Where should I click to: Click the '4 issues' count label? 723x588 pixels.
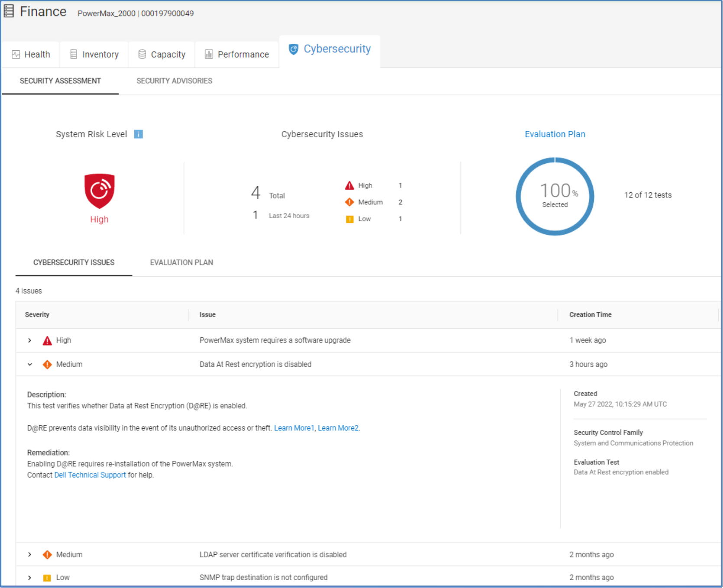point(29,291)
